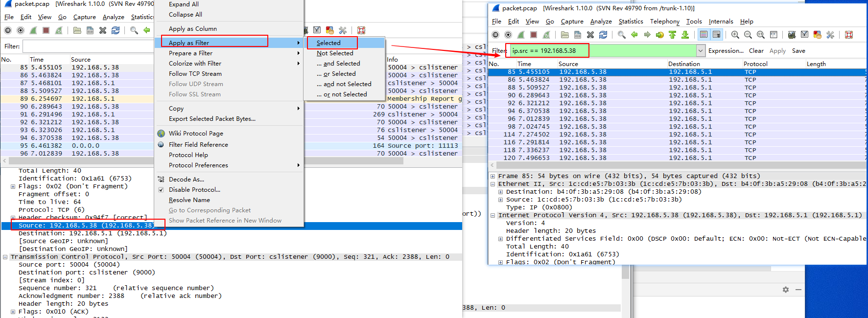Open help lifebuoy icon in right window

point(849,35)
